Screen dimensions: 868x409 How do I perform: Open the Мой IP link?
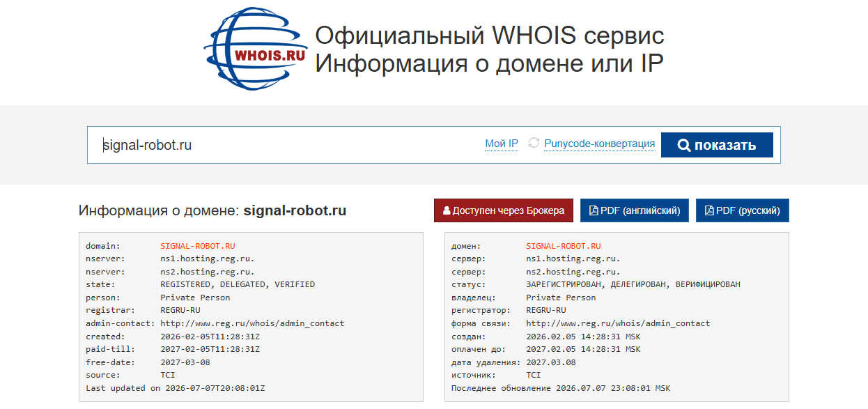[x=502, y=144]
